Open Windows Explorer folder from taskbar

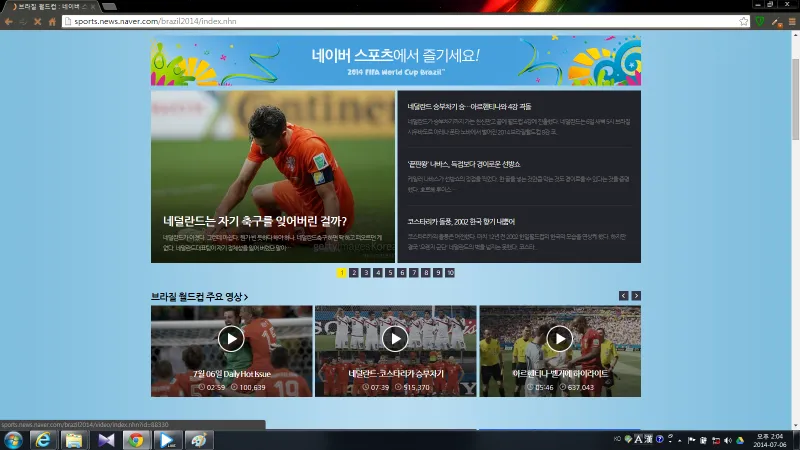(x=74, y=440)
